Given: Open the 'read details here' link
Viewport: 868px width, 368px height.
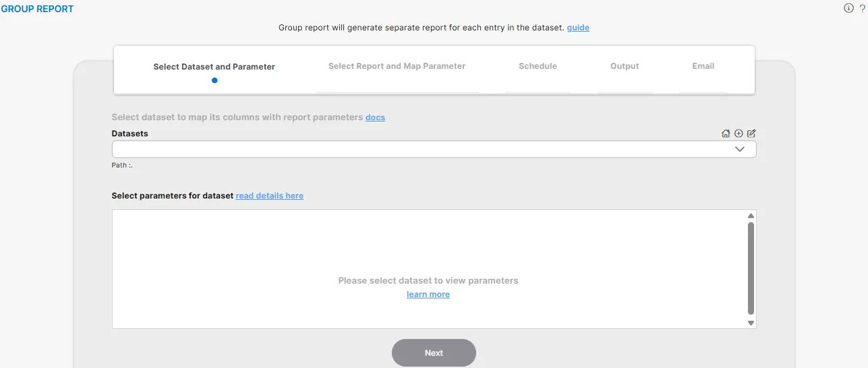Looking at the screenshot, I should (x=269, y=196).
